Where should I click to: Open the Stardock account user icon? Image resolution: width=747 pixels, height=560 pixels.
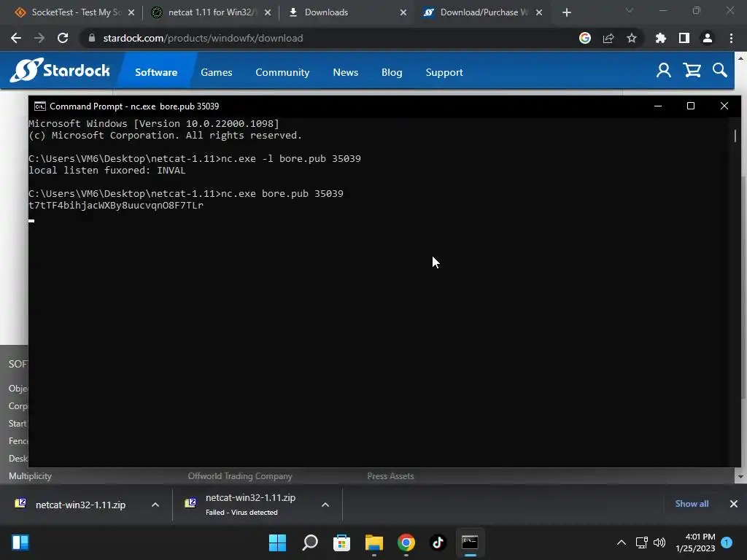(664, 71)
